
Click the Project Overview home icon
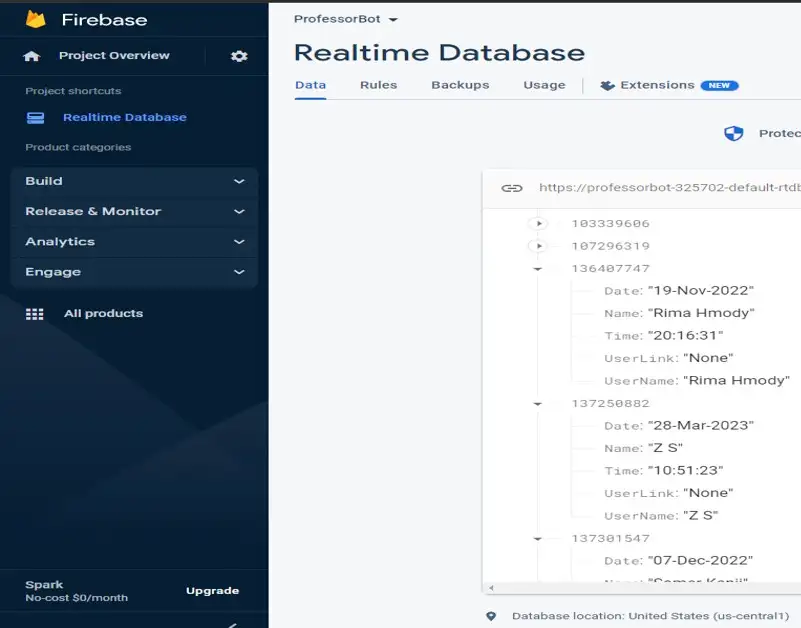tap(32, 56)
